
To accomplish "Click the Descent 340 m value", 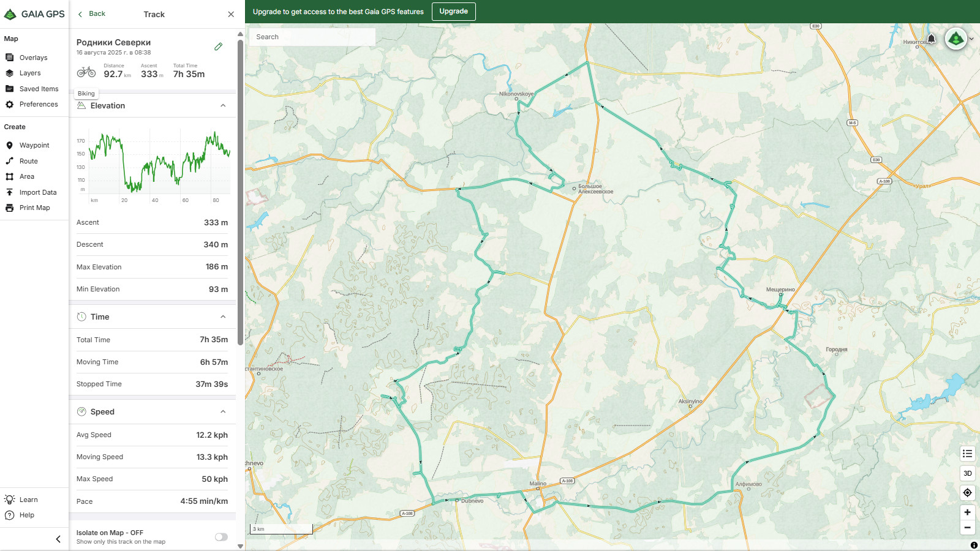I will pos(216,244).
